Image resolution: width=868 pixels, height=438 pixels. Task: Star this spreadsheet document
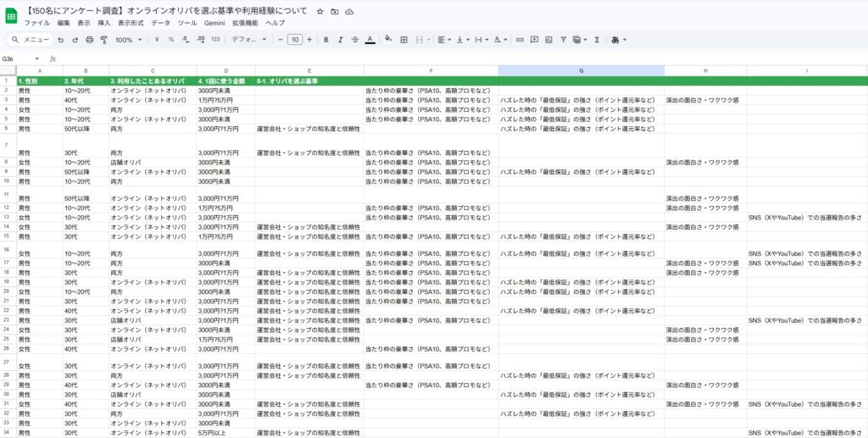[x=320, y=12]
